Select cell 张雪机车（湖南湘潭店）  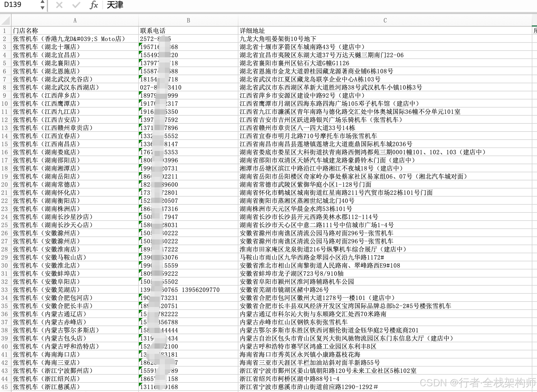coord(75,168)
